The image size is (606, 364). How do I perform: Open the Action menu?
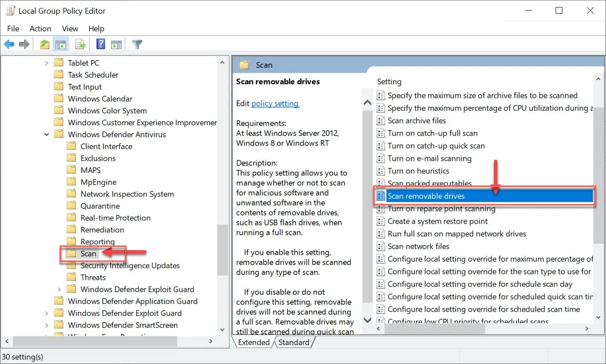(x=40, y=28)
